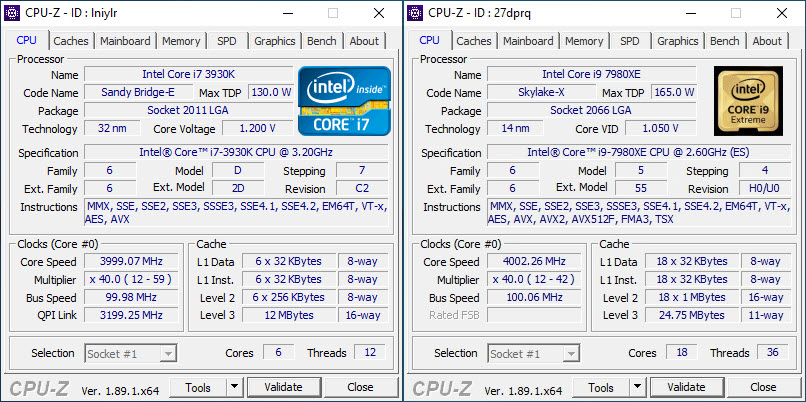Switch to the Graphics tab in the i9 7980XE window
The image size is (806, 402).
(677, 41)
